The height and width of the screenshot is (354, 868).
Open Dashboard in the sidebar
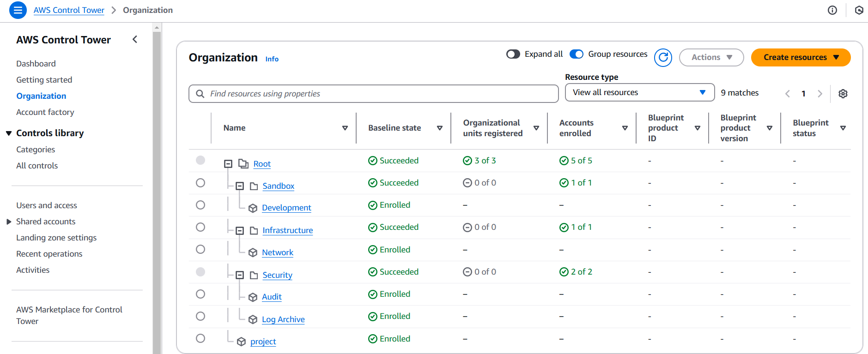pyautogui.click(x=36, y=64)
